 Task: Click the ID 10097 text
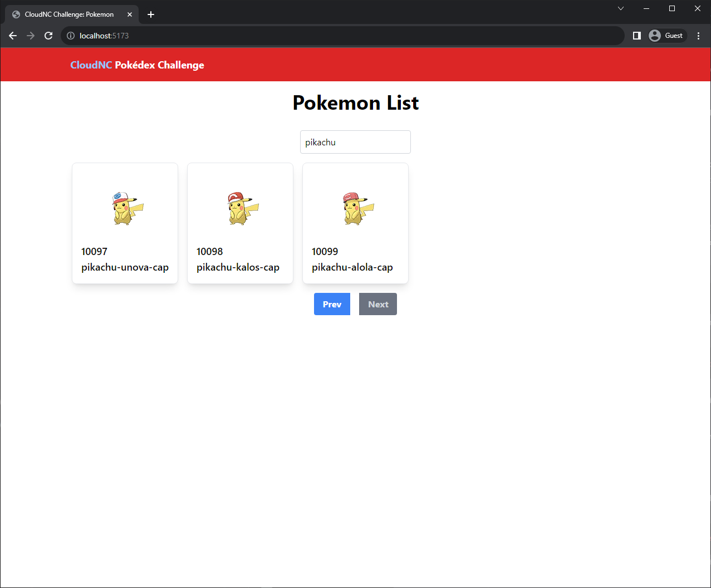94,252
